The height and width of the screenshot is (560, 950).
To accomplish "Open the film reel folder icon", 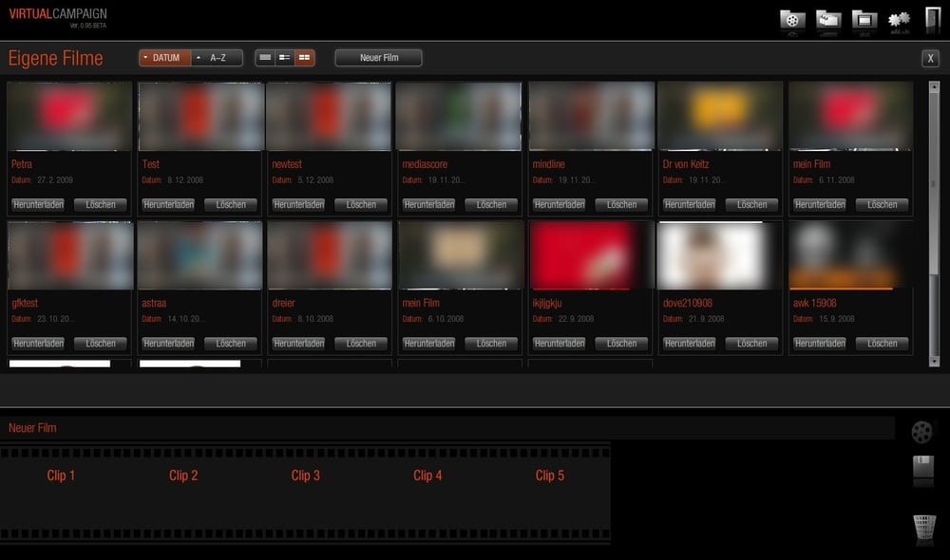I will tap(792, 20).
